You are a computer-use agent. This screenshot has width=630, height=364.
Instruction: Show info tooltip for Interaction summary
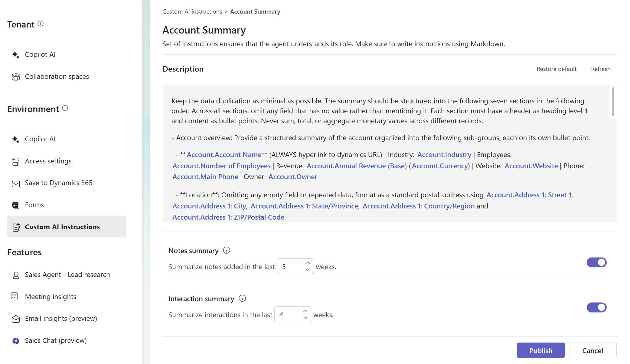[x=242, y=298]
